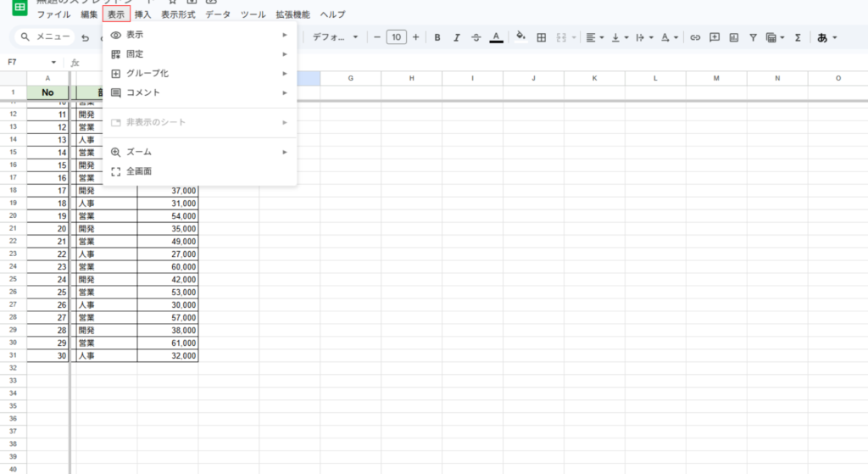The height and width of the screenshot is (474, 868).
Task: Click the 人事 cell in row 31
Action: 106,356
